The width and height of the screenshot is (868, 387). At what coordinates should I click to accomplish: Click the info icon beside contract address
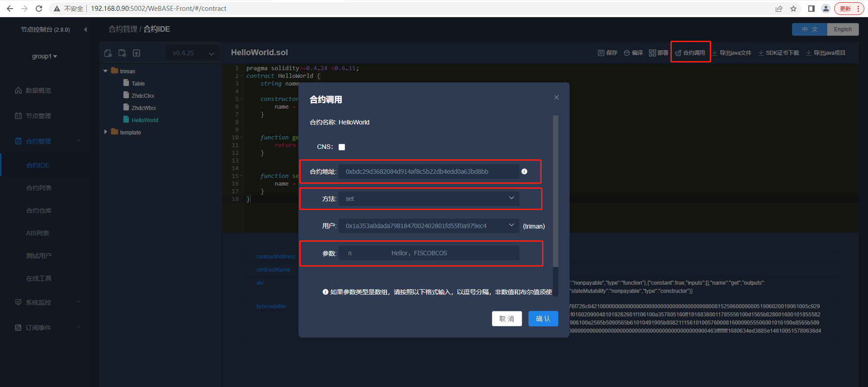[524, 172]
